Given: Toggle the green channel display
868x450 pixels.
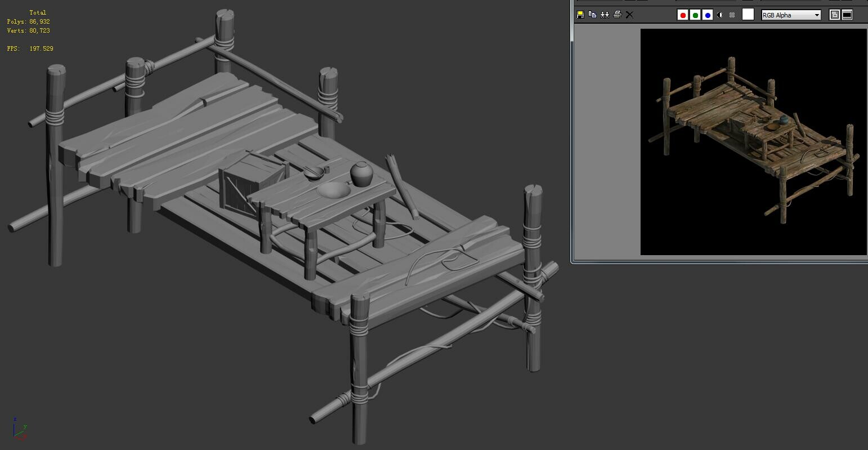Looking at the screenshot, I should tap(695, 15).
